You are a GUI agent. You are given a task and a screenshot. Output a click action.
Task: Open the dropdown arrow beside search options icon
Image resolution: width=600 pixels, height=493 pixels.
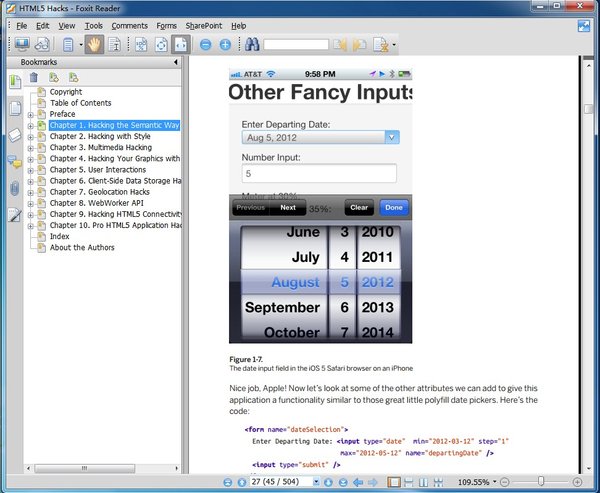pos(394,45)
